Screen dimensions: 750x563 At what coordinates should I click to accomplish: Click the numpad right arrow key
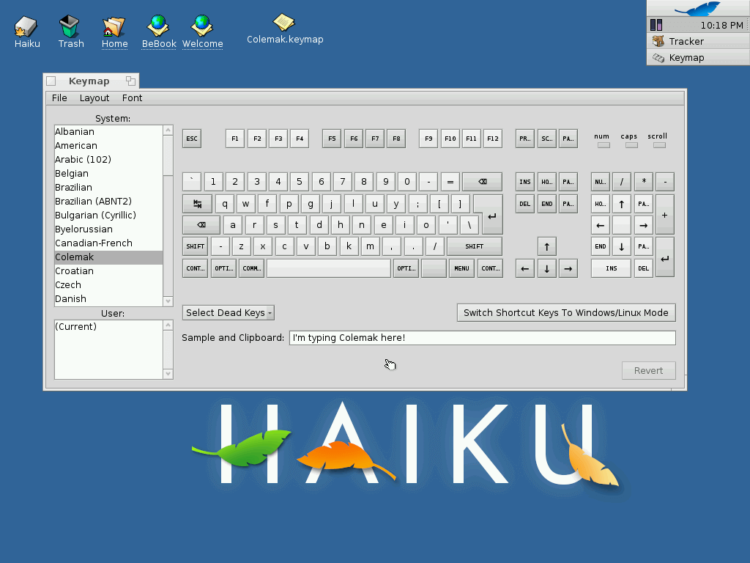coord(643,225)
